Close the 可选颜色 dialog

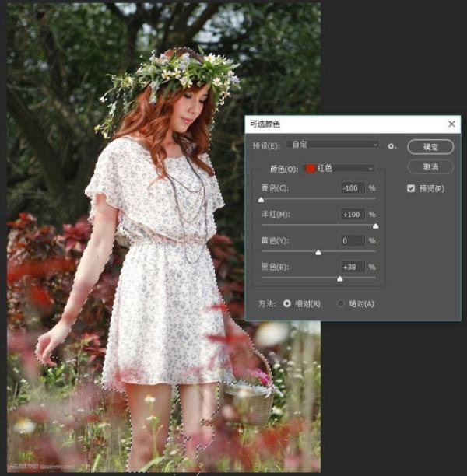coord(451,124)
